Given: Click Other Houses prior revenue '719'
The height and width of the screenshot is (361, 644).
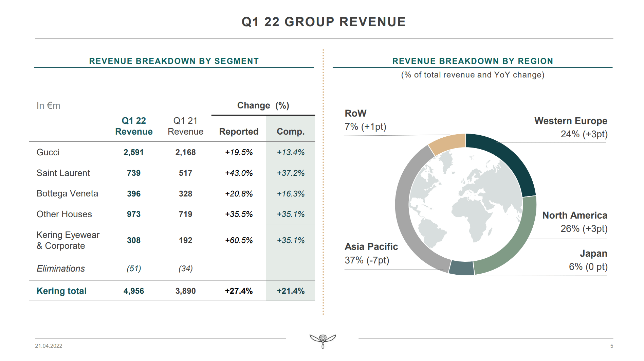Looking at the screenshot, I should point(185,214).
